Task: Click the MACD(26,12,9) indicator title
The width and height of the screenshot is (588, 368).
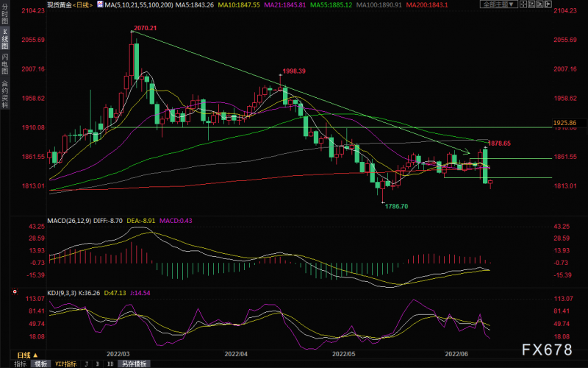Action: coord(69,221)
